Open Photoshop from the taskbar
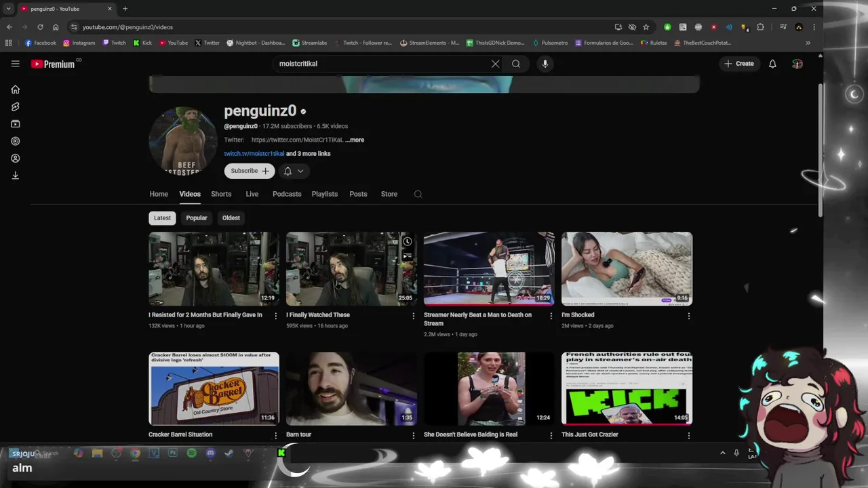 click(173, 453)
